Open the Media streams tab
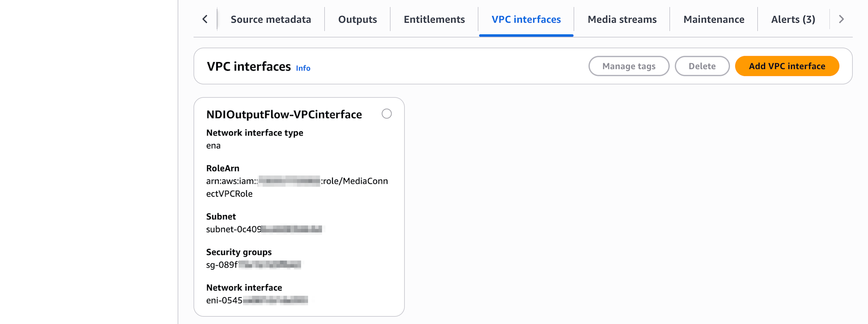 tap(622, 20)
